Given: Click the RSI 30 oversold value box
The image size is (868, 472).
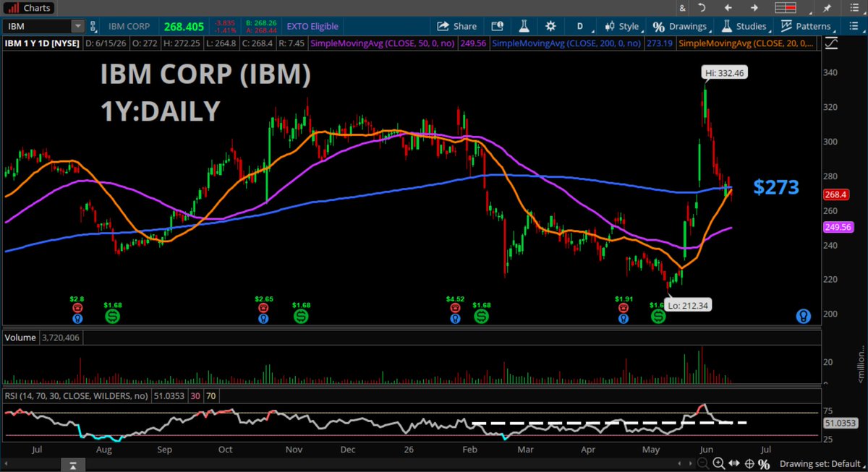Looking at the screenshot, I should click(x=195, y=395).
